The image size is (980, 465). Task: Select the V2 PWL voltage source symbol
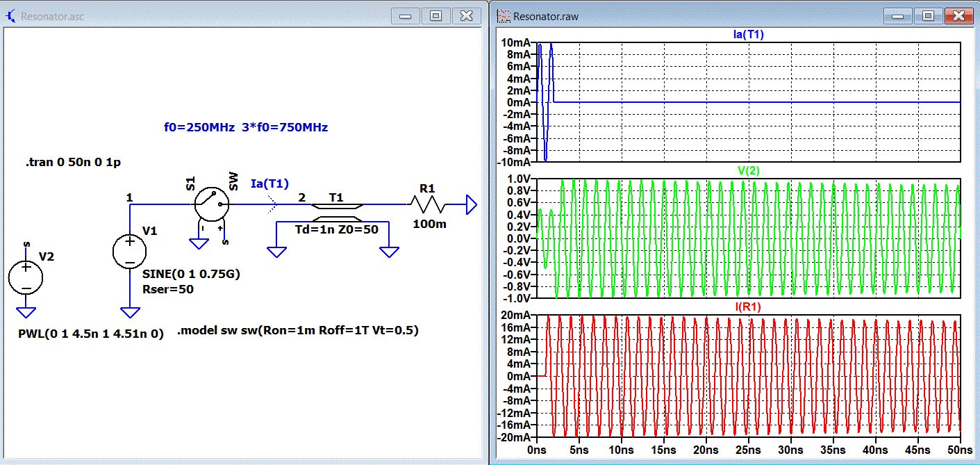26,277
